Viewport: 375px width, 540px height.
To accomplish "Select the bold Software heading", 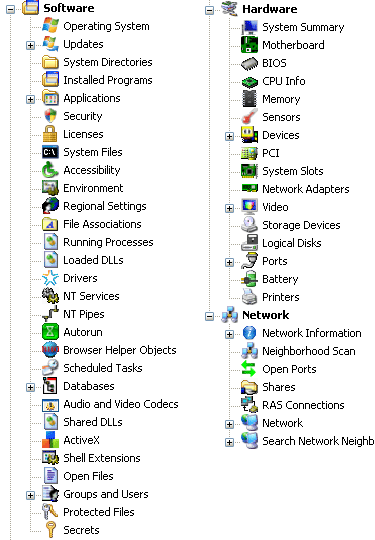I will pos(69,8).
